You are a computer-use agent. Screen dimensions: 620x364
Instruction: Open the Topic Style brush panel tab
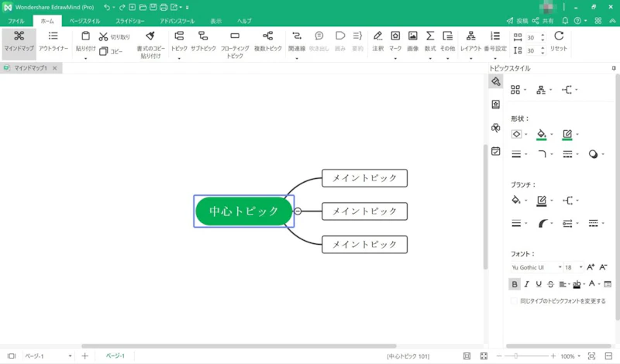[x=496, y=81]
